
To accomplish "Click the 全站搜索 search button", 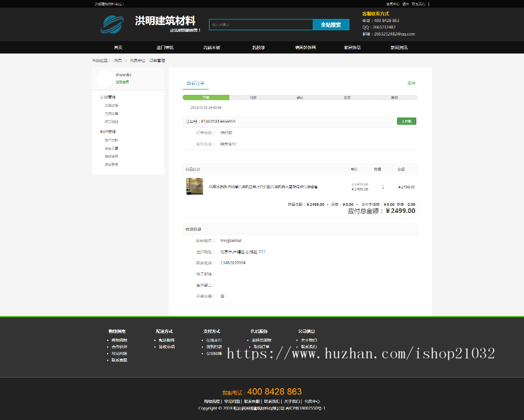I will point(331,24).
